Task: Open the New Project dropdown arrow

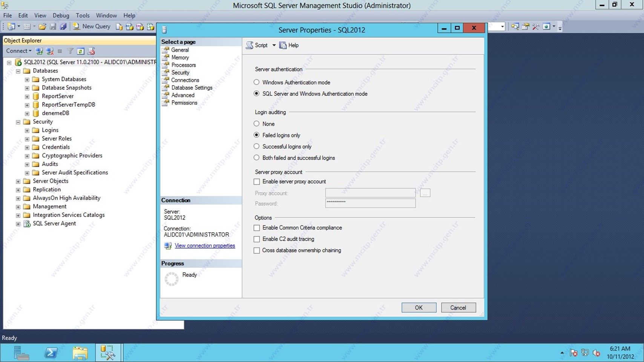Action: [19, 26]
